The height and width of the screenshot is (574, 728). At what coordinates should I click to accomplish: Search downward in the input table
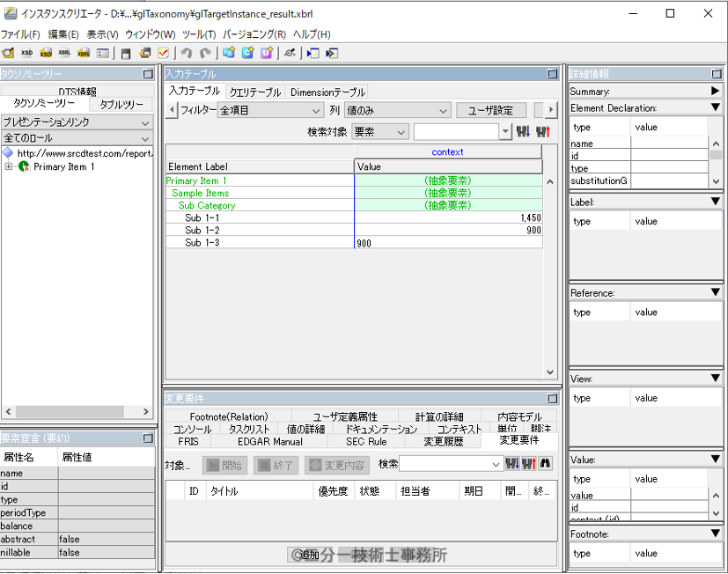click(523, 132)
